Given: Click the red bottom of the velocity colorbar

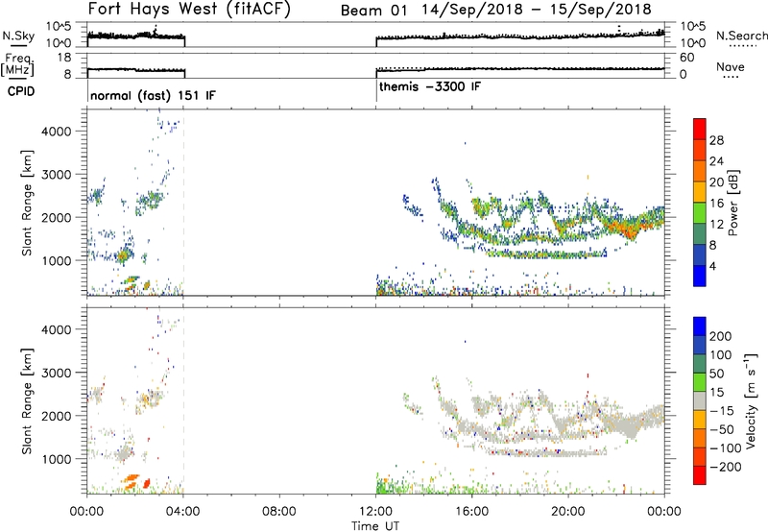Looking at the screenshot, I should click(x=700, y=475).
